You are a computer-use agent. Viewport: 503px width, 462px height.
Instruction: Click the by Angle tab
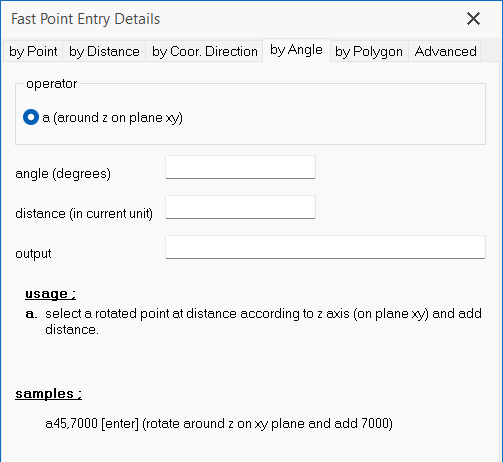coord(296,50)
